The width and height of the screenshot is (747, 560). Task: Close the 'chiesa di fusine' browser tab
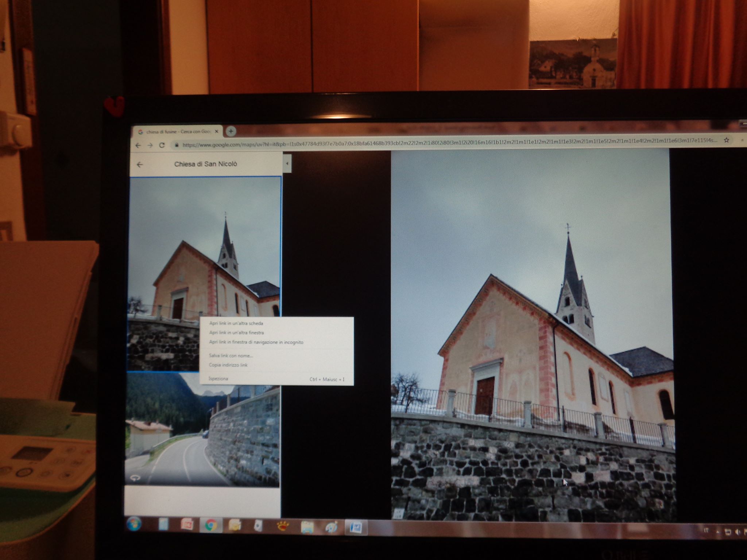click(217, 132)
